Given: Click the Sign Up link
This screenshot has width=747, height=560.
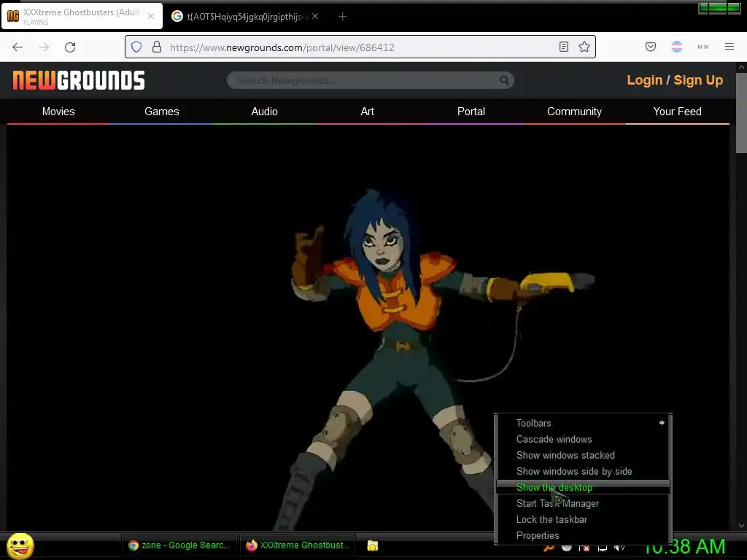Looking at the screenshot, I should click(698, 80).
